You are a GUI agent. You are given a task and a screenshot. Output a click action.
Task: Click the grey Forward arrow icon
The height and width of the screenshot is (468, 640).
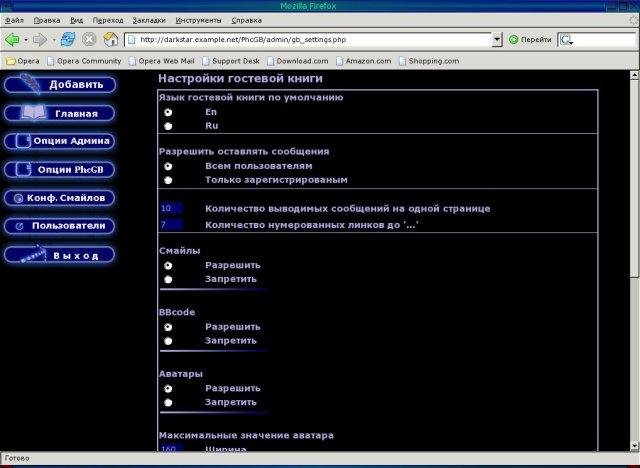pyautogui.click(x=40, y=40)
